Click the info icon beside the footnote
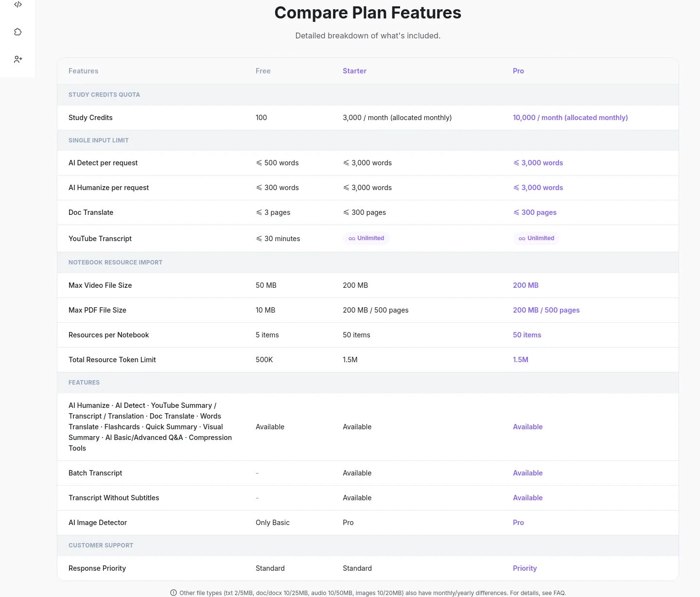 tap(174, 593)
